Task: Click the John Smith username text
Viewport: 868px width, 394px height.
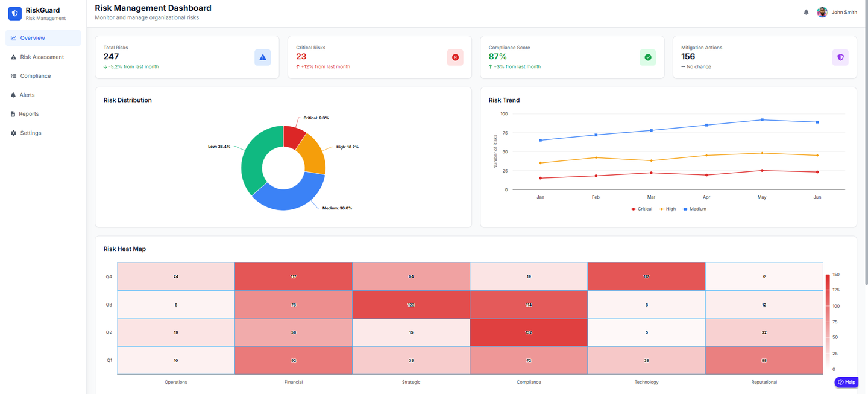Action: click(844, 12)
